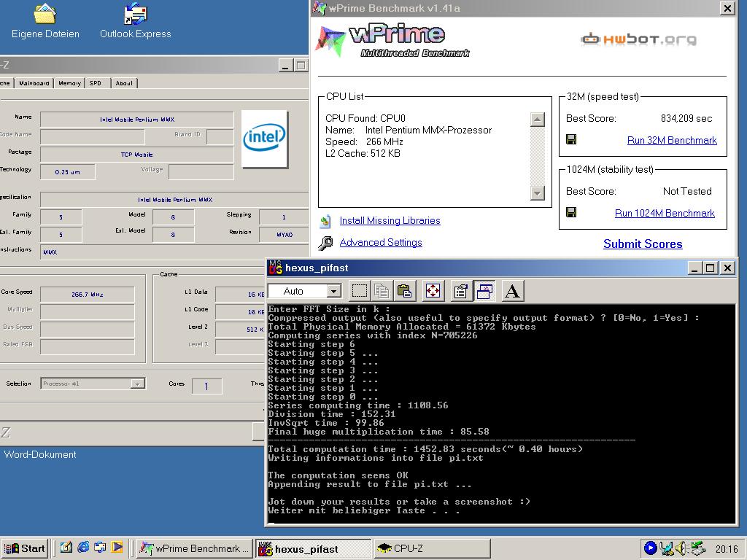Click the Package value TCP Mobile
This screenshot has width=747, height=560.
pos(137,155)
